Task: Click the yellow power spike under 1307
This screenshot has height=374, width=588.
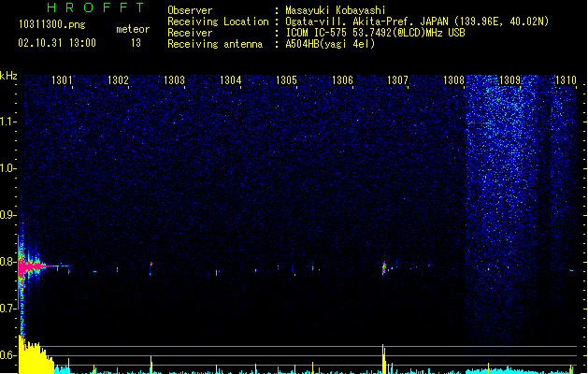Action: tap(383, 358)
